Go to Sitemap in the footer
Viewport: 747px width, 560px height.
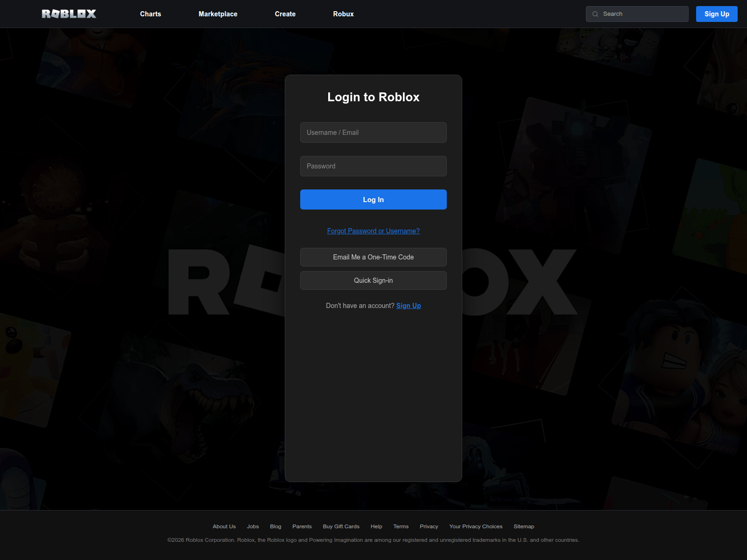coord(524,526)
